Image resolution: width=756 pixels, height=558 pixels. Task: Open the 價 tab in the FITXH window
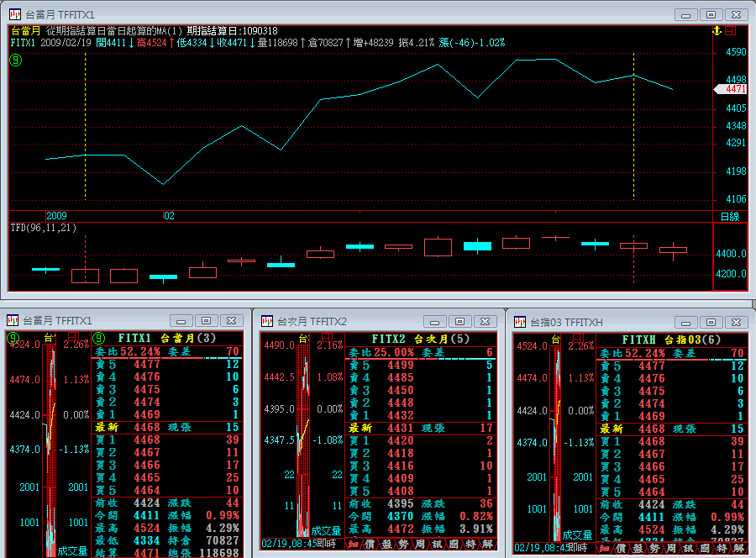[x=621, y=549]
